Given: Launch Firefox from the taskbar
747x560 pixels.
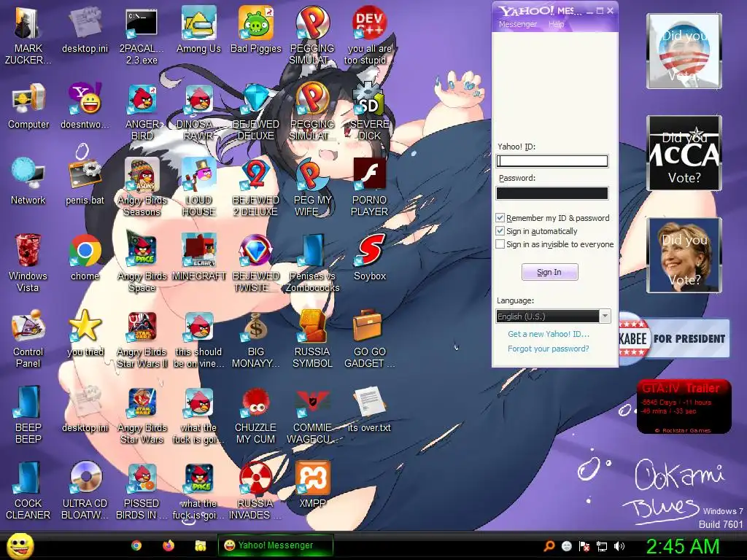Looking at the screenshot, I should 169,545.
